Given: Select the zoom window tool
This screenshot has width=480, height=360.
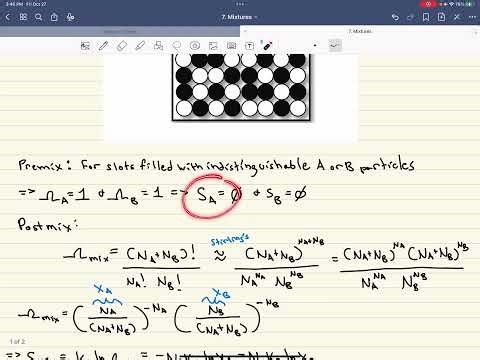Looking at the screenshot, I should (x=85, y=46).
